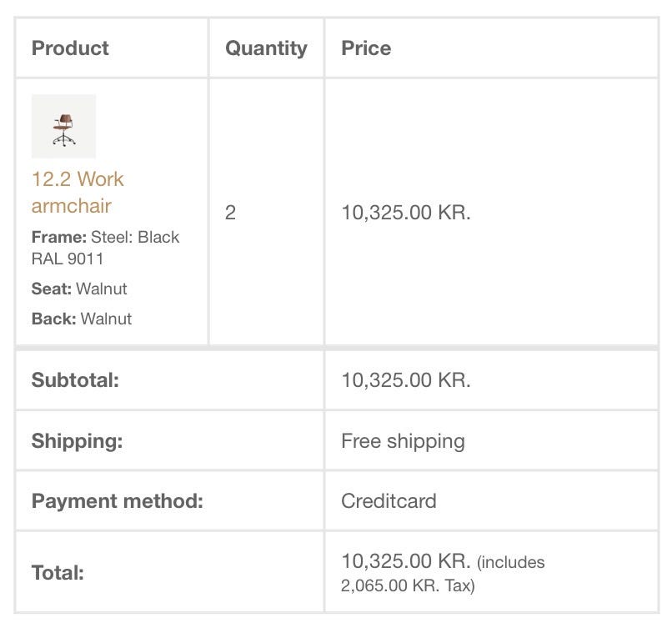This screenshot has width=672, height=623.
Task: Click the Subtotal amount value
Action: [x=406, y=380]
